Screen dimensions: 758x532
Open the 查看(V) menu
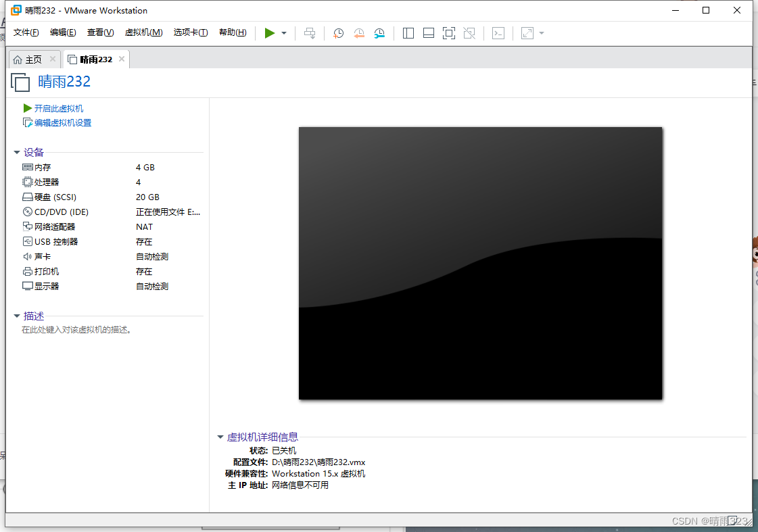coord(101,32)
